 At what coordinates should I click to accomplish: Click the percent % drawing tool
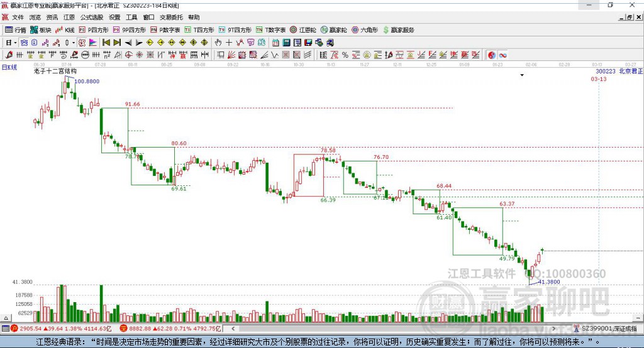(x=345, y=55)
